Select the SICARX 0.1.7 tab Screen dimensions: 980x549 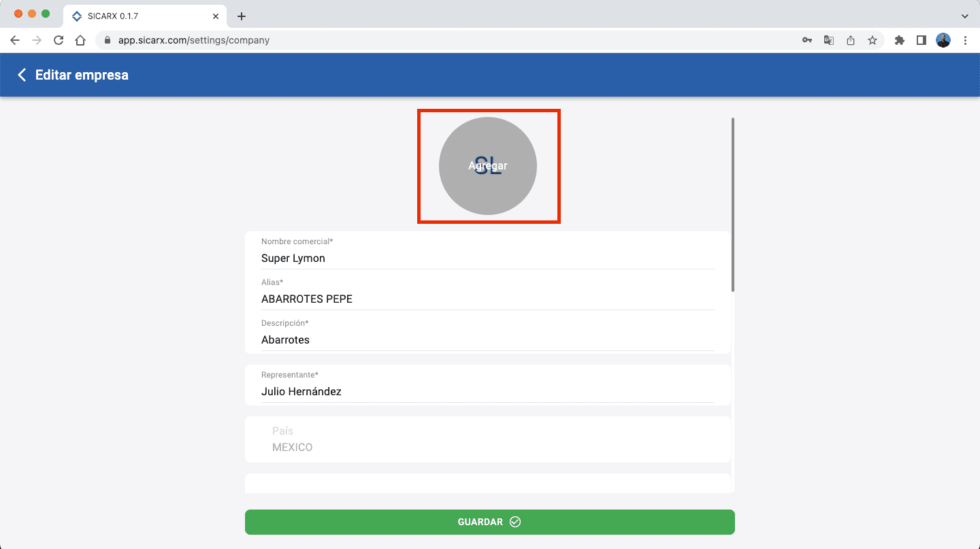click(140, 16)
